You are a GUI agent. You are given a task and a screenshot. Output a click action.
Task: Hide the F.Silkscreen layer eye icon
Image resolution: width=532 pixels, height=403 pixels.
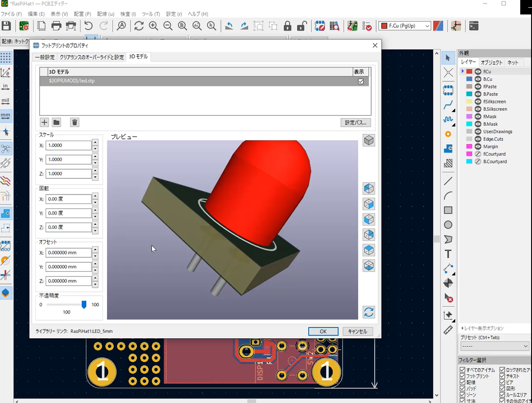478,101
